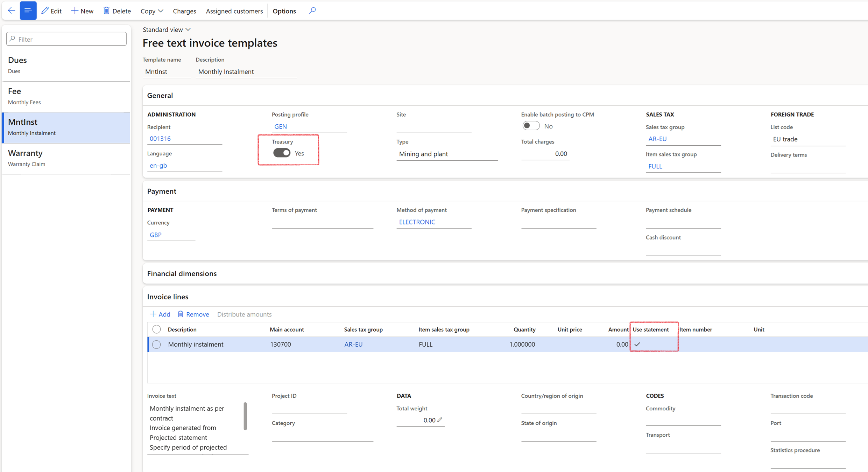Click New to create a template
Image resolution: width=868 pixels, height=472 pixels.
point(82,11)
